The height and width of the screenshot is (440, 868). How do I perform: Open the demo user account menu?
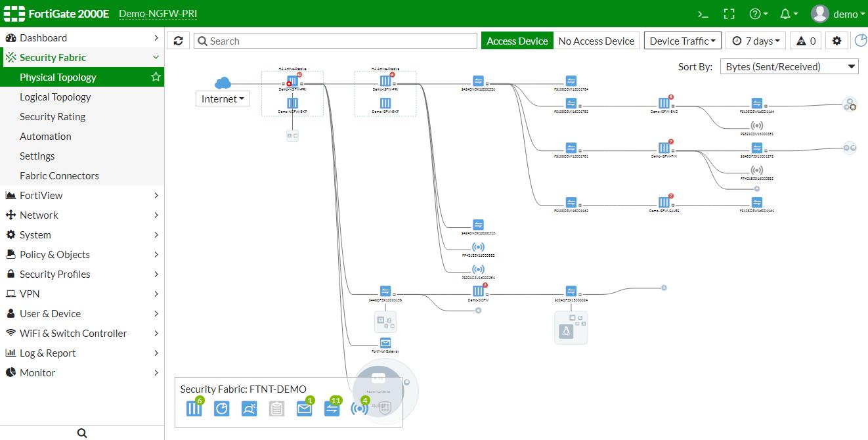[x=838, y=14]
